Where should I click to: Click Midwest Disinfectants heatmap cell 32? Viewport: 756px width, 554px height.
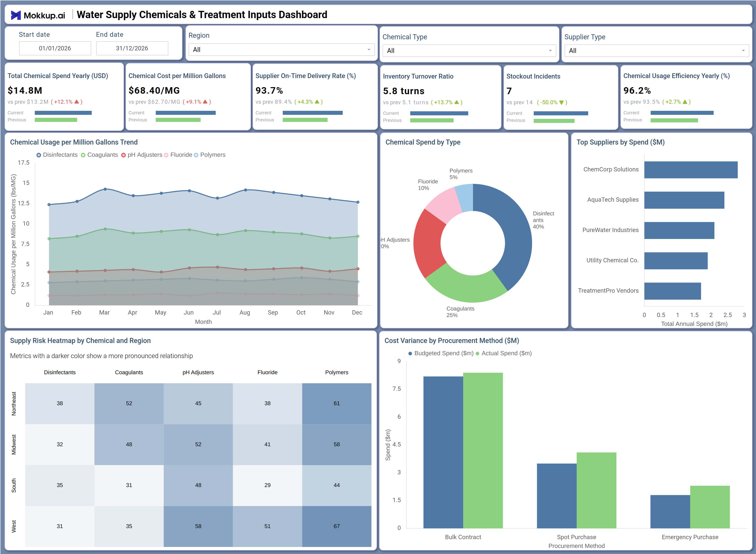(x=60, y=444)
